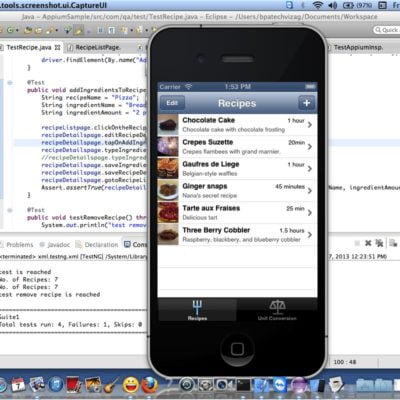Click the volume speaker menu bar icon
The width and height of the screenshot is (400, 400).
tap(332, 5)
